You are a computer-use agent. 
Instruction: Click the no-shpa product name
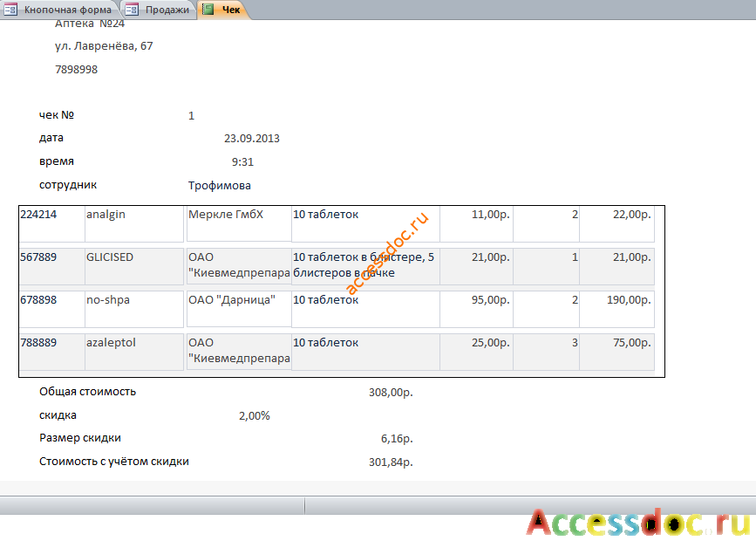pos(108,300)
